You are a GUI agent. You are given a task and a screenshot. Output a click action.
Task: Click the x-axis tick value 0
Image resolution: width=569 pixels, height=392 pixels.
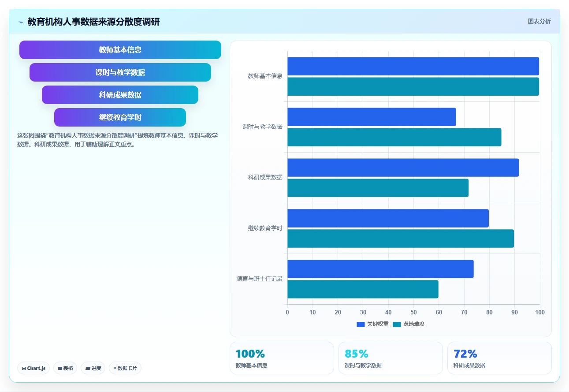point(287,312)
